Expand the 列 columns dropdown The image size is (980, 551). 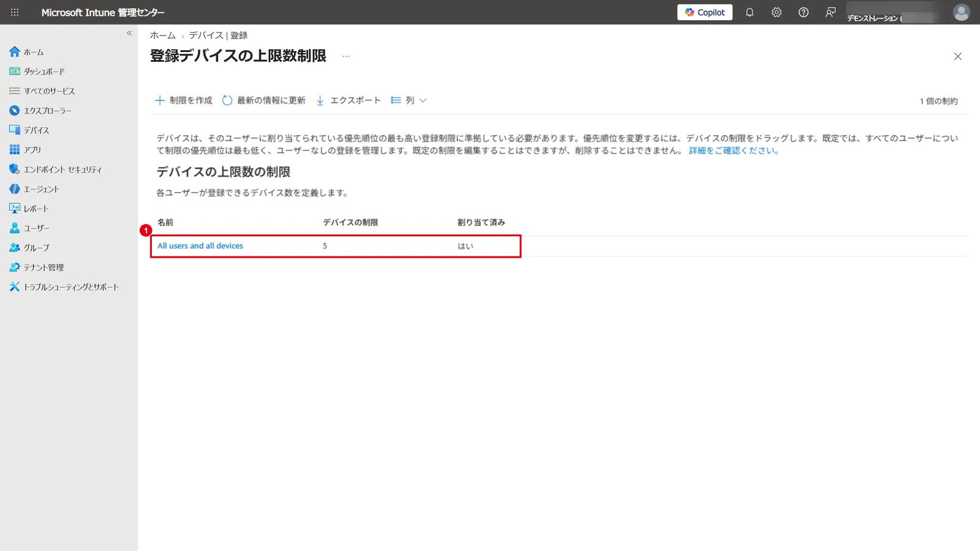click(x=409, y=100)
